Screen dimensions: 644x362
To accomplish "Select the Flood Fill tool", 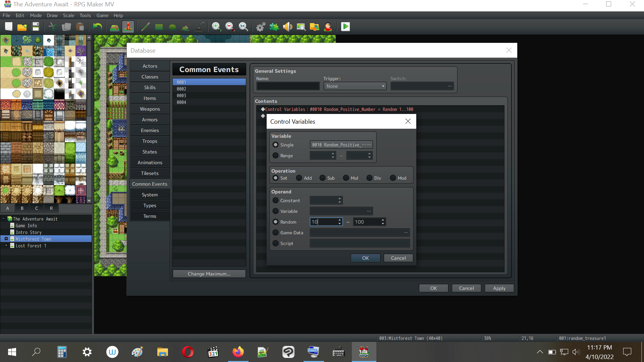I will point(186,27).
